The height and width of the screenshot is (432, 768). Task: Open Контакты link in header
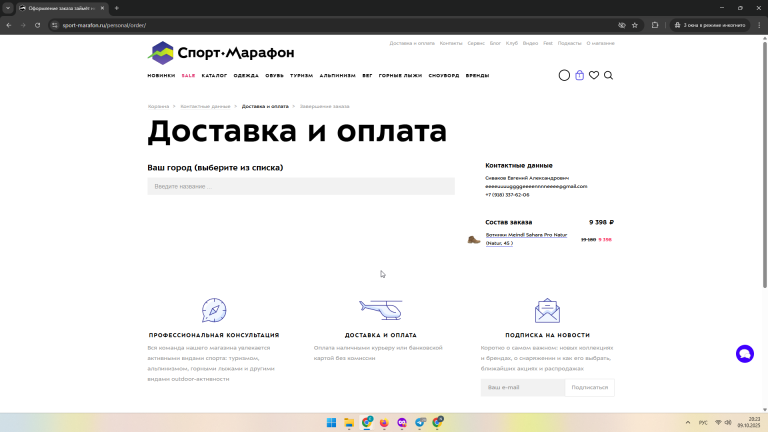pyautogui.click(x=451, y=43)
